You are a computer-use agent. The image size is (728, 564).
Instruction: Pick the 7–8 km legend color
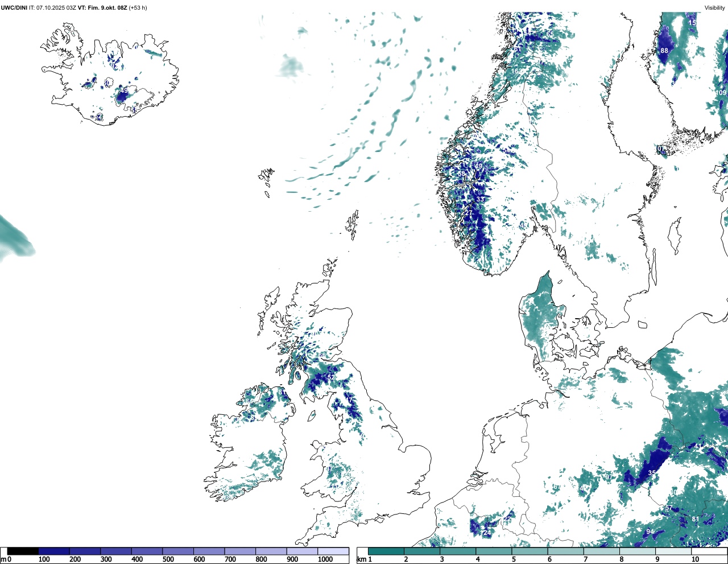coord(601,551)
